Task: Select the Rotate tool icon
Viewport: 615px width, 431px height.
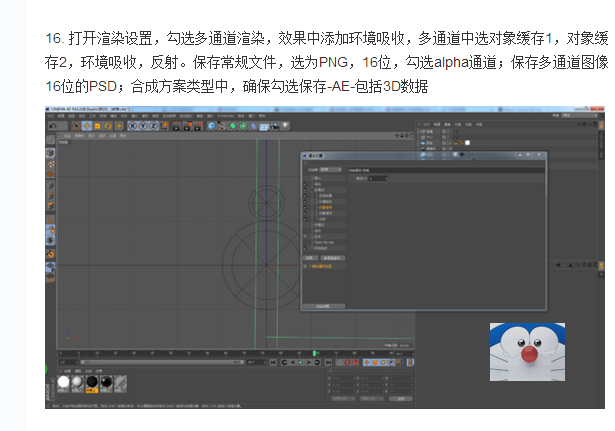Action: [x=108, y=126]
